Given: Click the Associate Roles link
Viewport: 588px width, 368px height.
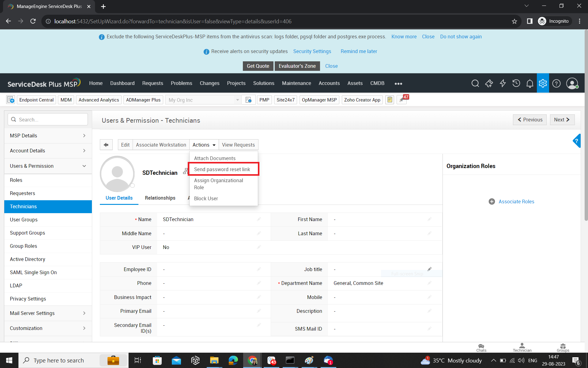Looking at the screenshot, I should 516,201.
